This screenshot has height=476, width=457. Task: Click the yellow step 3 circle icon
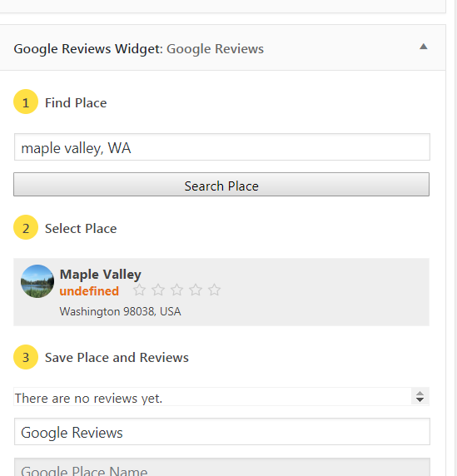pyautogui.click(x=26, y=357)
